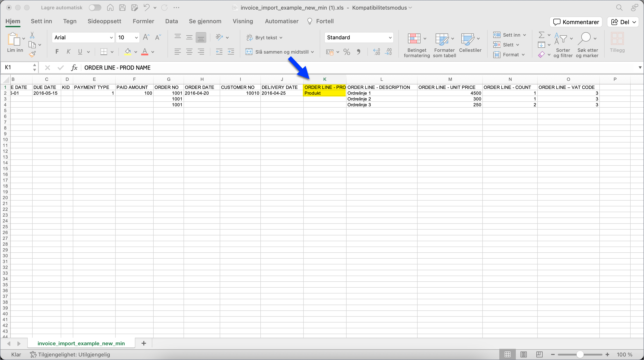The height and width of the screenshot is (360, 644).
Task: Click the Fortell lightbulb search
Action: (x=320, y=21)
